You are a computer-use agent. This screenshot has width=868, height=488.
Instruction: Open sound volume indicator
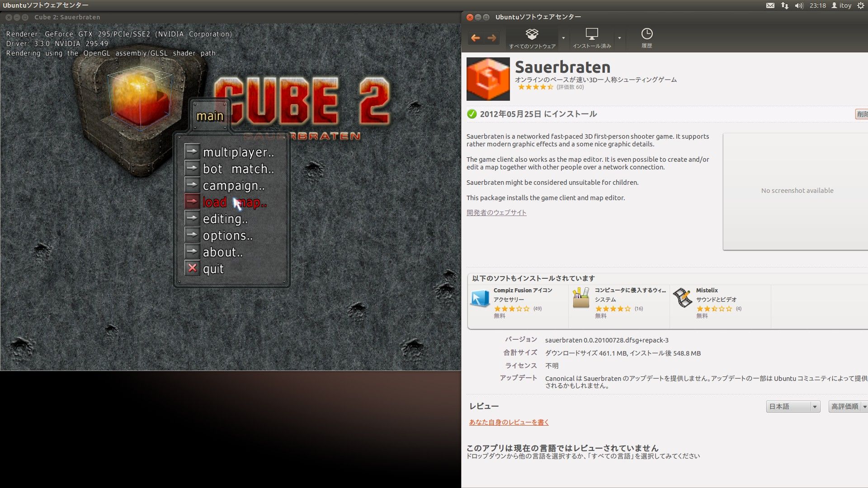pyautogui.click(x=799, y=5)
